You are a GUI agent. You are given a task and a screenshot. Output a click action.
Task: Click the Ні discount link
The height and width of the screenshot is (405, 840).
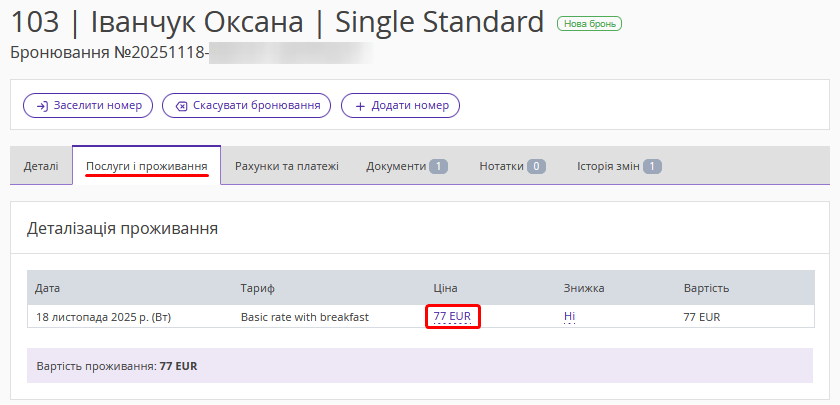[569, 317]
